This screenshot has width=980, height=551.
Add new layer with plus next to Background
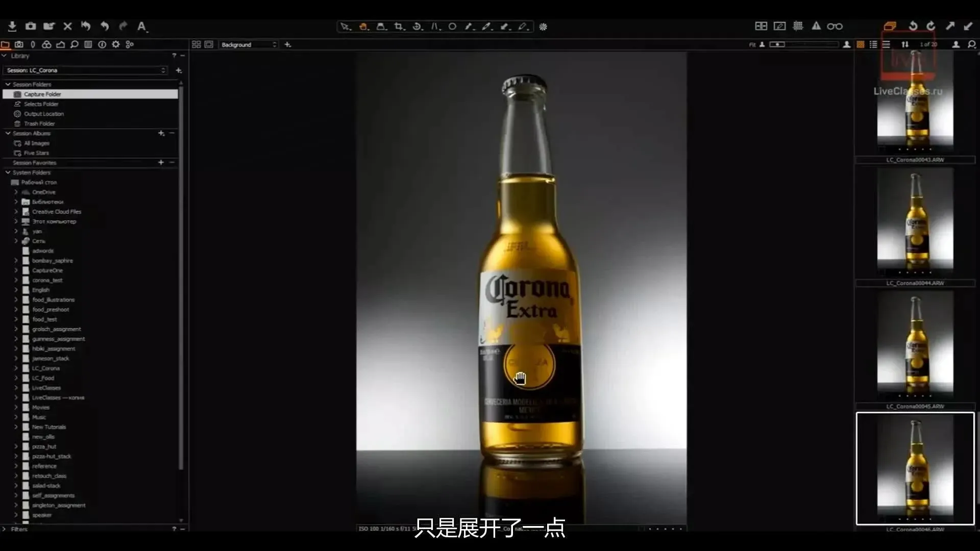click(288, 45)
